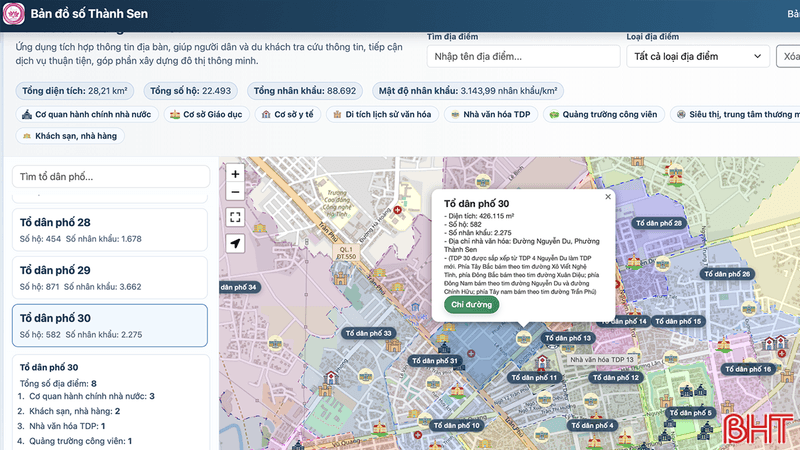Toggle the Khách sạn, nhà hàng filter chip
Viewport: 800px width, 450px height.
point(70,136)
